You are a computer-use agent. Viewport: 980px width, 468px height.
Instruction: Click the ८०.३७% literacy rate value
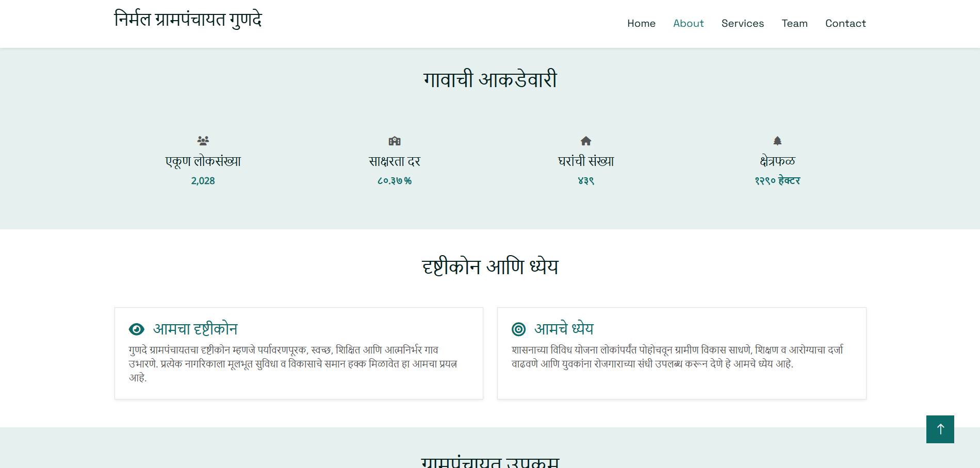[x=395, y=181]
